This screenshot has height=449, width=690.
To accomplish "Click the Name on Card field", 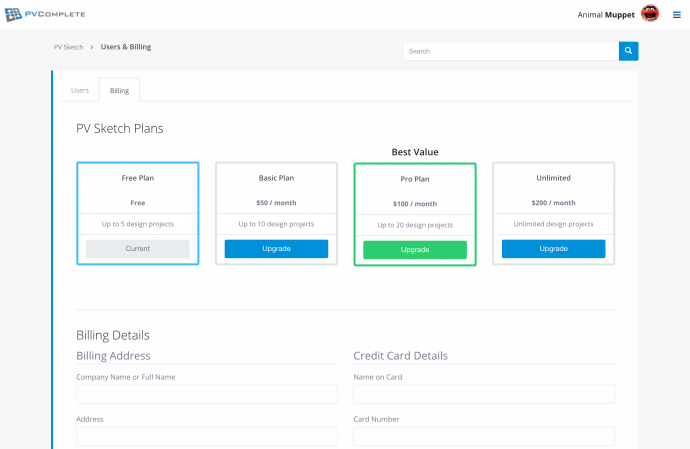I will pos(484,394).
